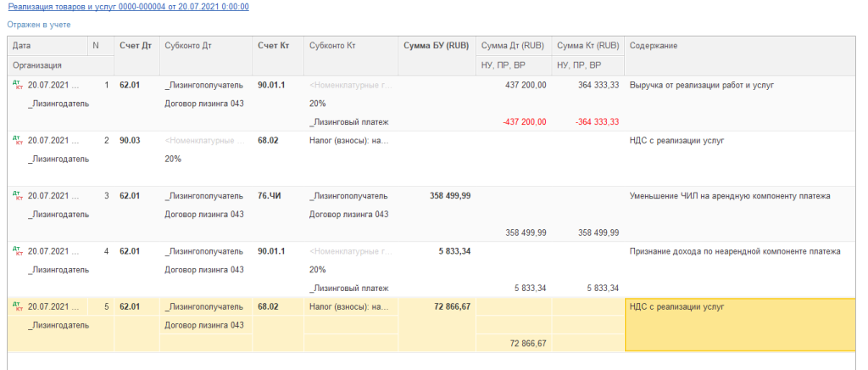Click the Счет Дт column header
The image size is (868, 370).
(135, 45)
